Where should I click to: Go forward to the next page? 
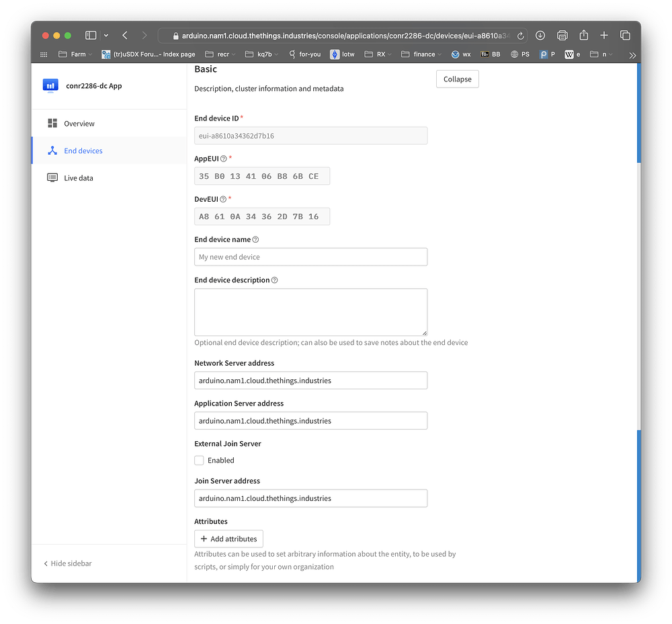pos(144,35)
